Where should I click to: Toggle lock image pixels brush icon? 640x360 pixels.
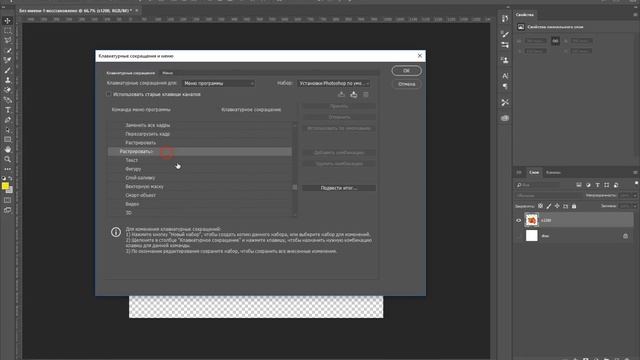click(x=549, y=206)
